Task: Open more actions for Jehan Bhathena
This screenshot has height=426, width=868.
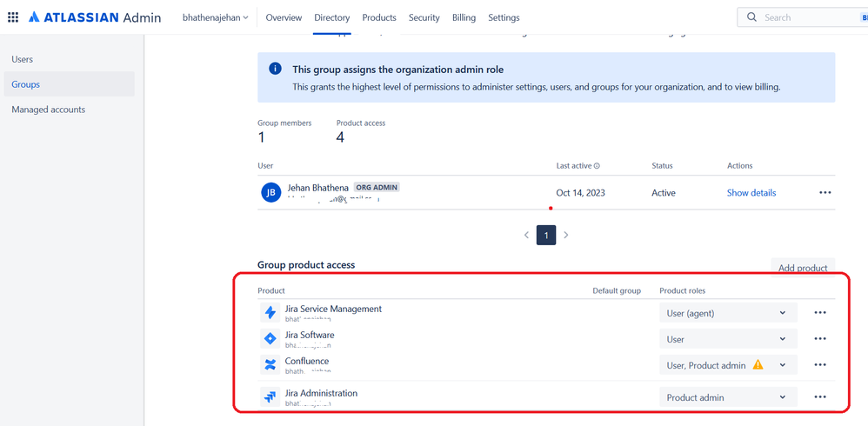Action: [825, 192]
